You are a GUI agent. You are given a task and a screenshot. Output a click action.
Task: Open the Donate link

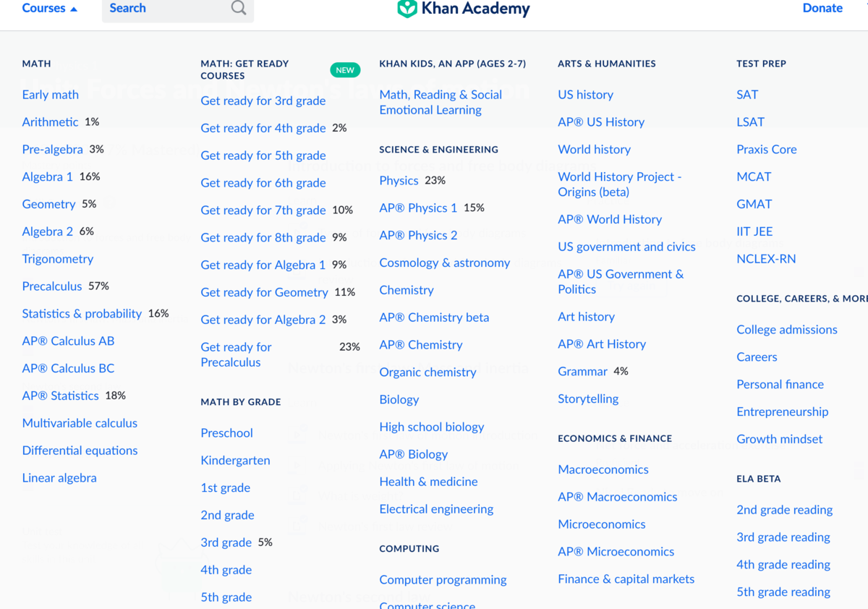(822, 8)
